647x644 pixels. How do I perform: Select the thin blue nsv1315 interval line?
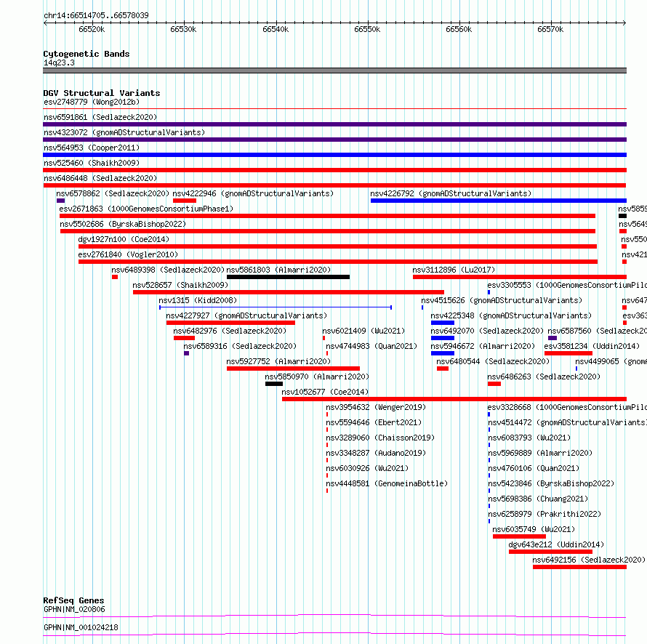tap(276, 307)
